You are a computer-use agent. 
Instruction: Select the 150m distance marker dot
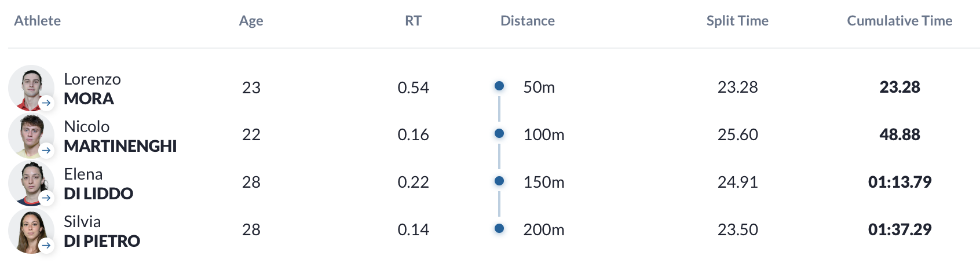(499, 181)
